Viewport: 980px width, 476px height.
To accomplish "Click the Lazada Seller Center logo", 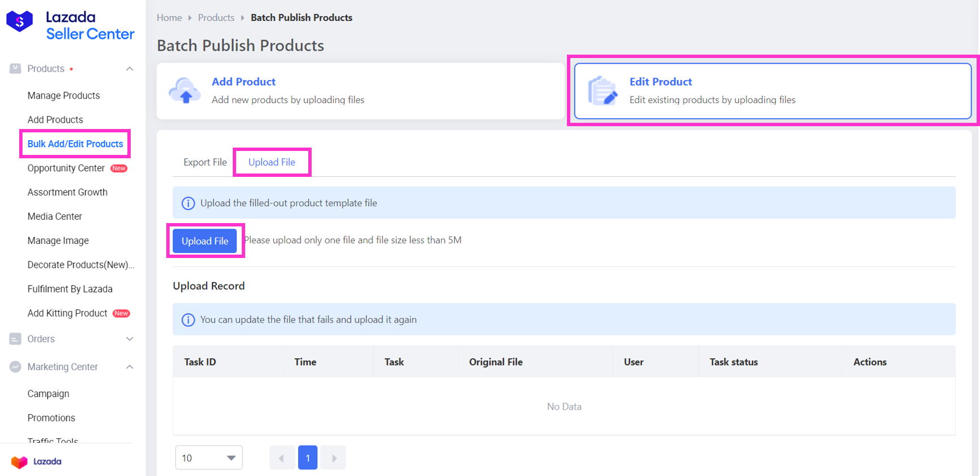I will tap(70, 26).
